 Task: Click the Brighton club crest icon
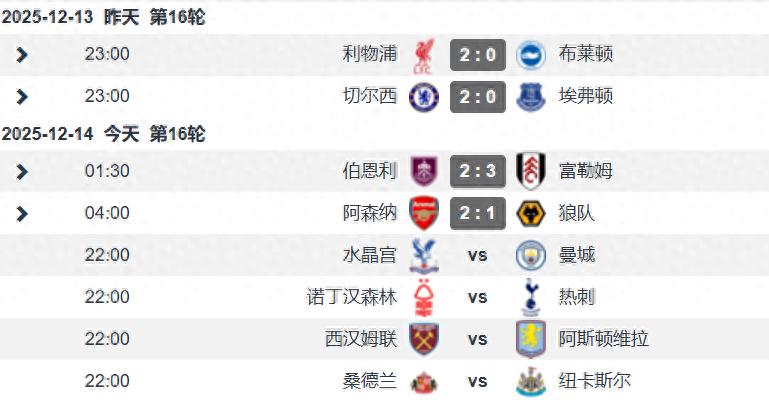[x=530, y=55]
